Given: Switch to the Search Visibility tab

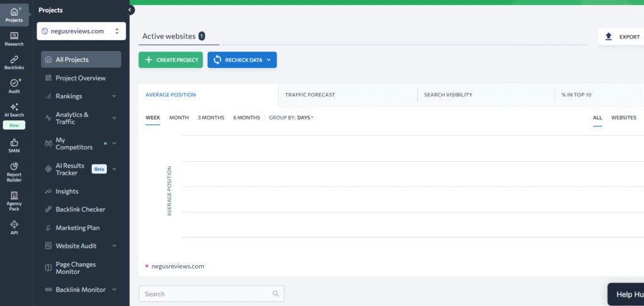Looking at the screenshot, I should tap(487, 95).
